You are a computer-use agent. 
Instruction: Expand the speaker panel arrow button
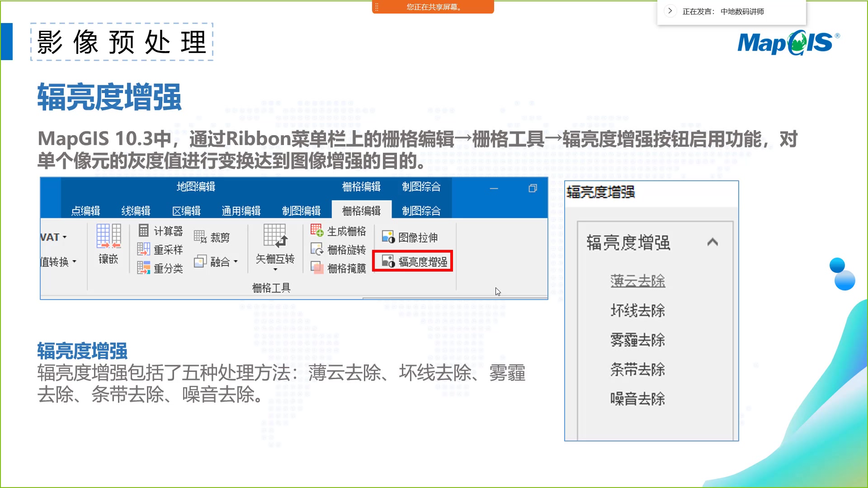tap(670, 11)
